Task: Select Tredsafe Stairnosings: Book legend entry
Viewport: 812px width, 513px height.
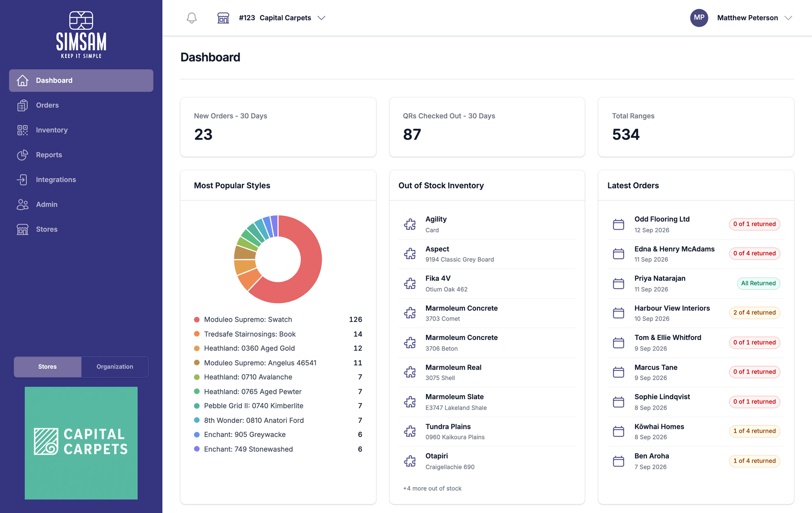Action: (278, 334)
